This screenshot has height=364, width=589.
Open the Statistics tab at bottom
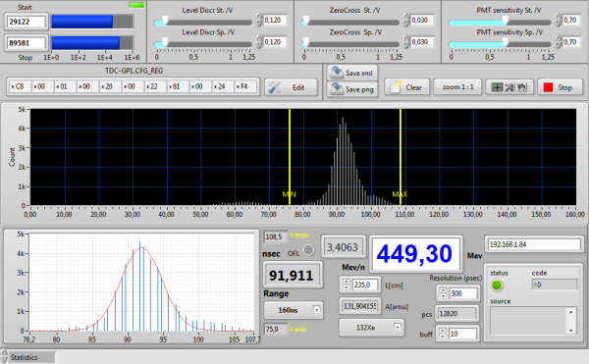[31, 357]
